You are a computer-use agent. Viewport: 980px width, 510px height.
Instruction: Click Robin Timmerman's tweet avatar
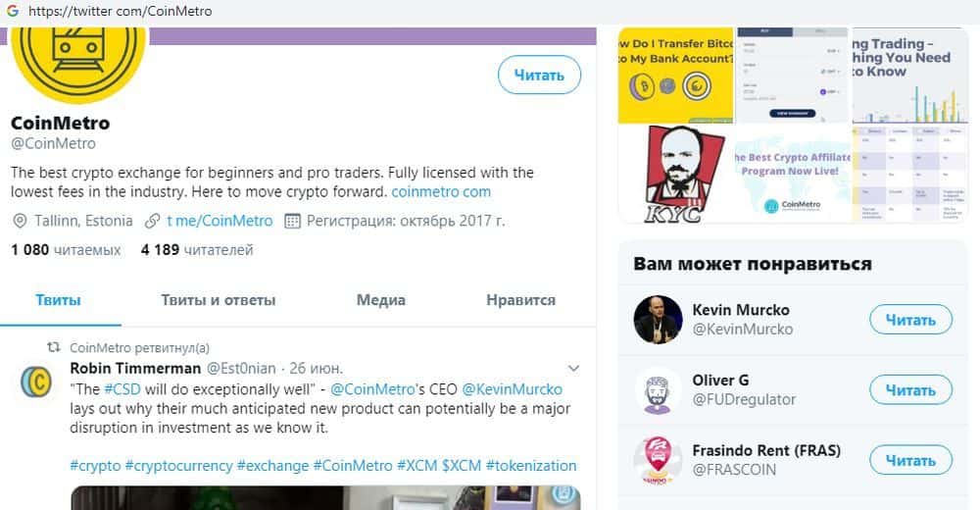coord(38,380)
